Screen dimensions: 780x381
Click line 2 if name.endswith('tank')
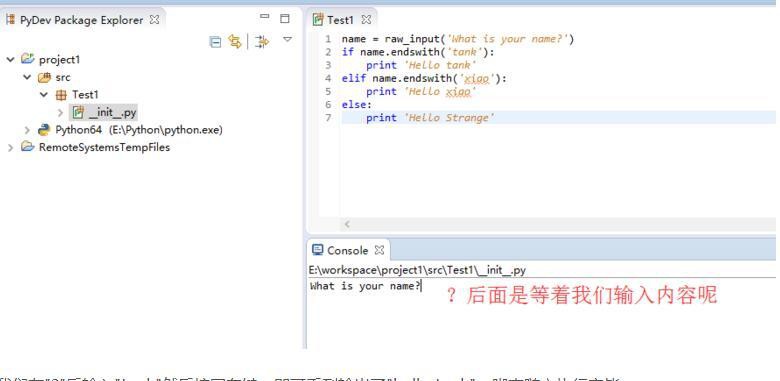[418, 52]
